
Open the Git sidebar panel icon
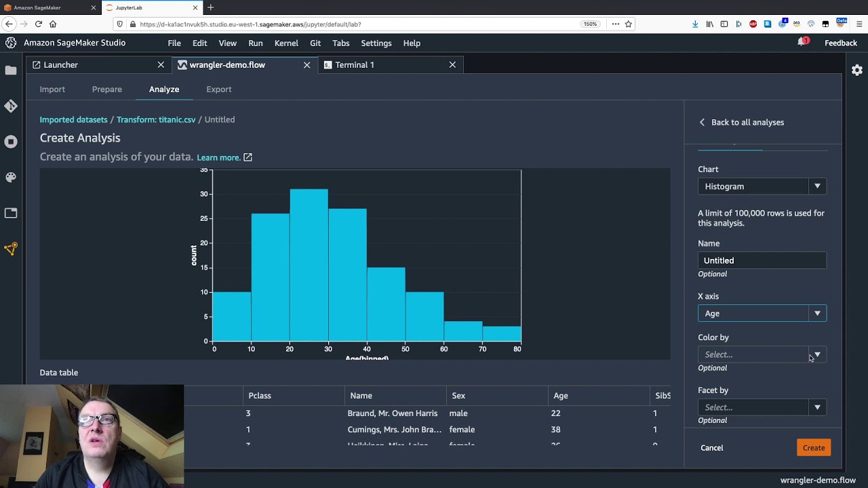(11, 106)
